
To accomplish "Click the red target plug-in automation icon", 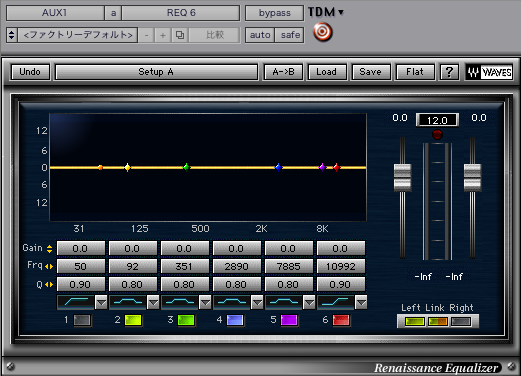I will tap(322, 32).
